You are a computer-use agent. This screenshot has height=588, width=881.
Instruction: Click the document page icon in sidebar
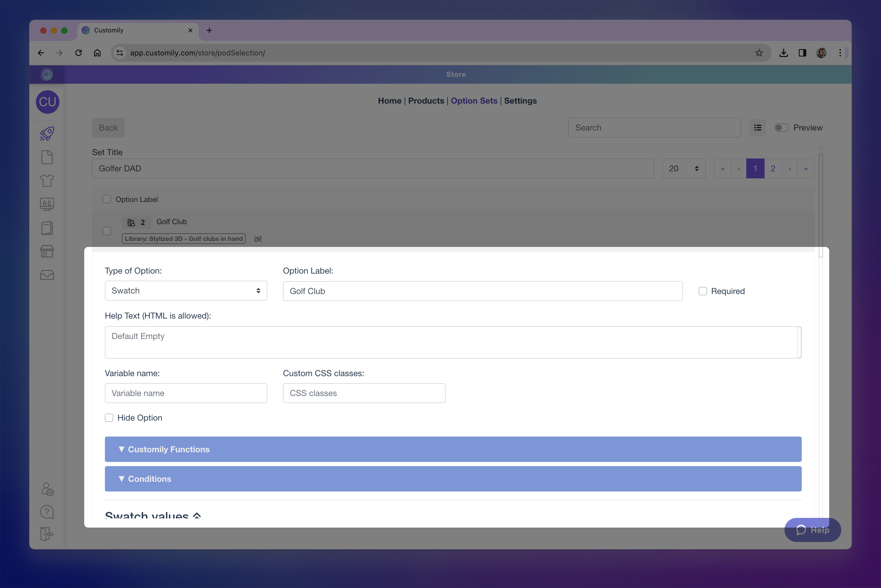click(47, 157)
